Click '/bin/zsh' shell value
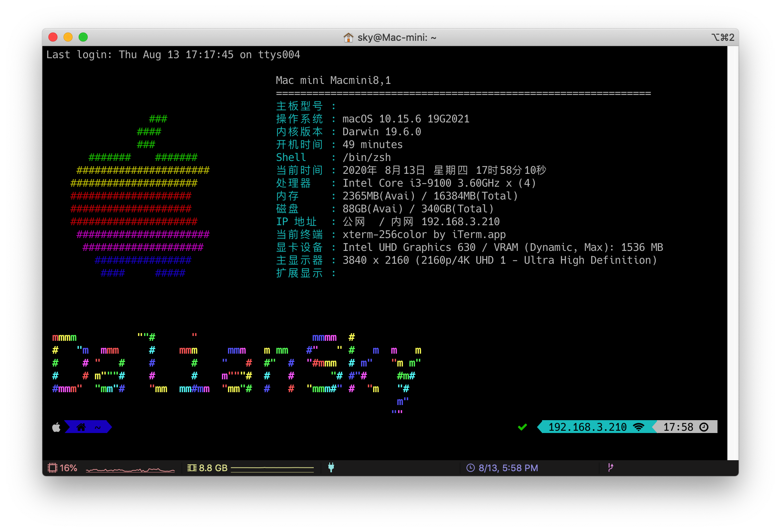781x532 pixels. [x=367, y=158]
